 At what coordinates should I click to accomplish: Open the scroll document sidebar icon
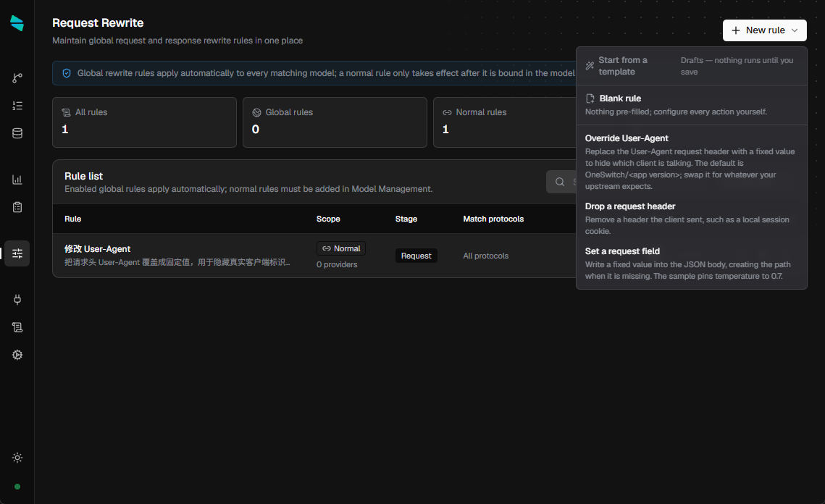(17, 327)
